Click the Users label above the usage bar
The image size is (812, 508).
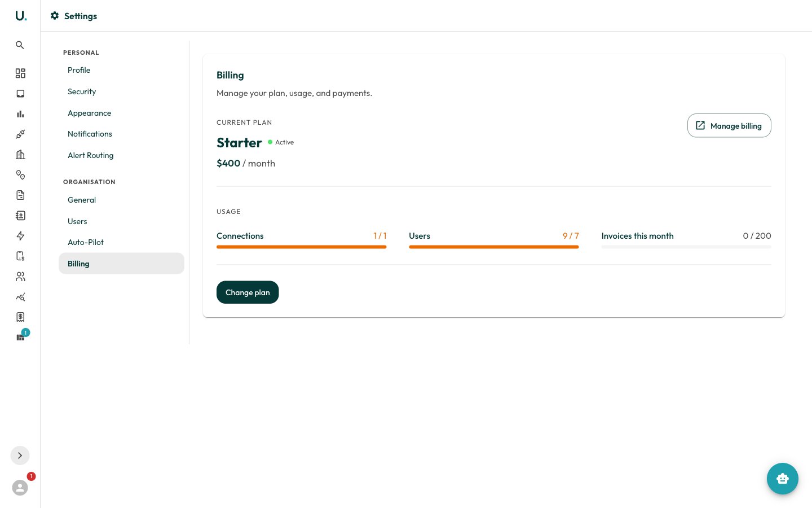pos(420,236)
